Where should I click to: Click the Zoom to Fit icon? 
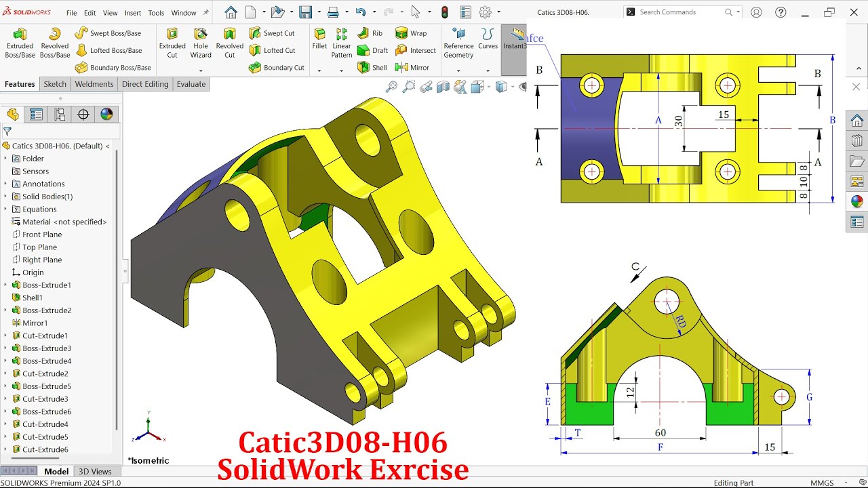coord(391,87)
